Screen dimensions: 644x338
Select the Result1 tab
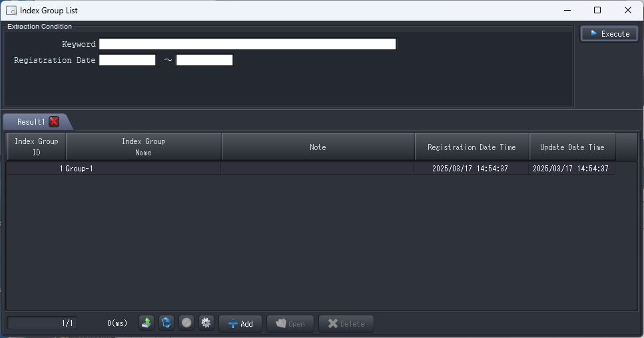pos(31,122)
